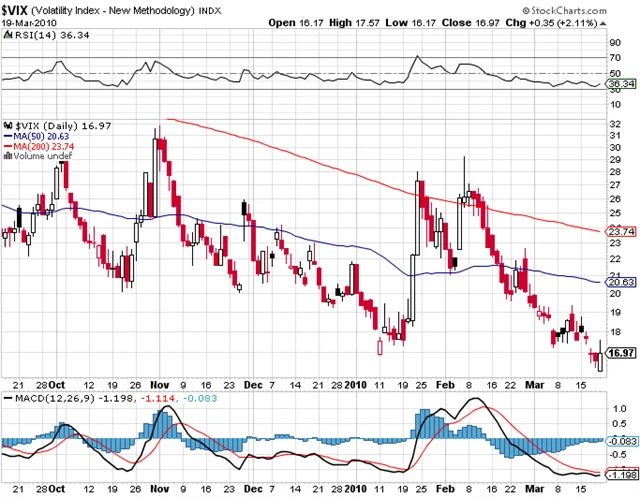Click the 1.0 level on MACD scale
Screen dimensions: 640x498
pos(619,409)
